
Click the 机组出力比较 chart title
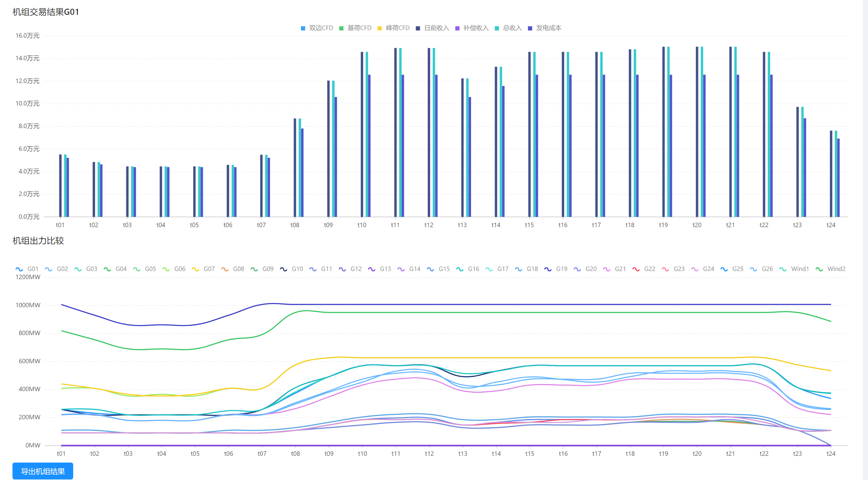[38, 241]
